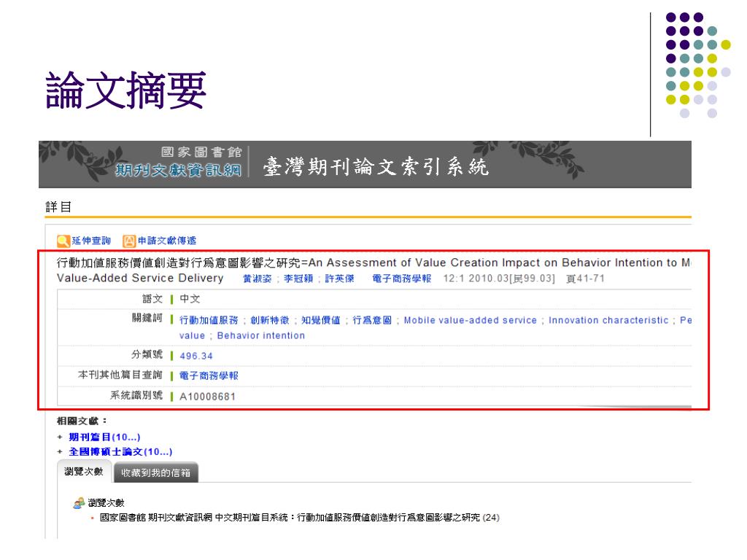
Task: Click the 詳目 heading
Action: 58,207
